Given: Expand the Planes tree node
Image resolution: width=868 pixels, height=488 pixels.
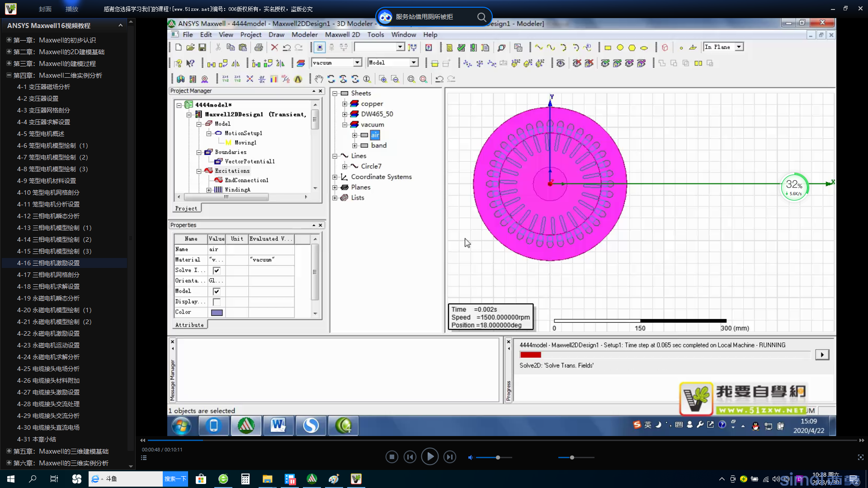Looking at the screenshot, I should tap(335, 188).
